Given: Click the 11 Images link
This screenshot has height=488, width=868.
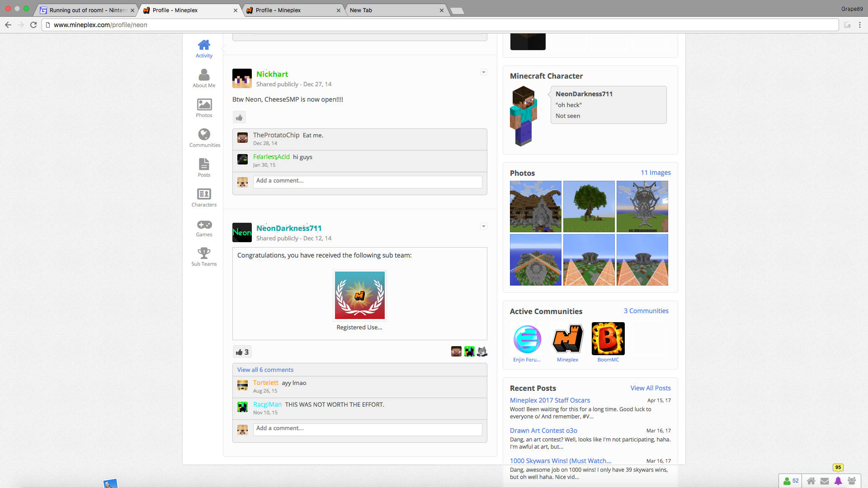Looking at the screenshot, I should point(655,173).
